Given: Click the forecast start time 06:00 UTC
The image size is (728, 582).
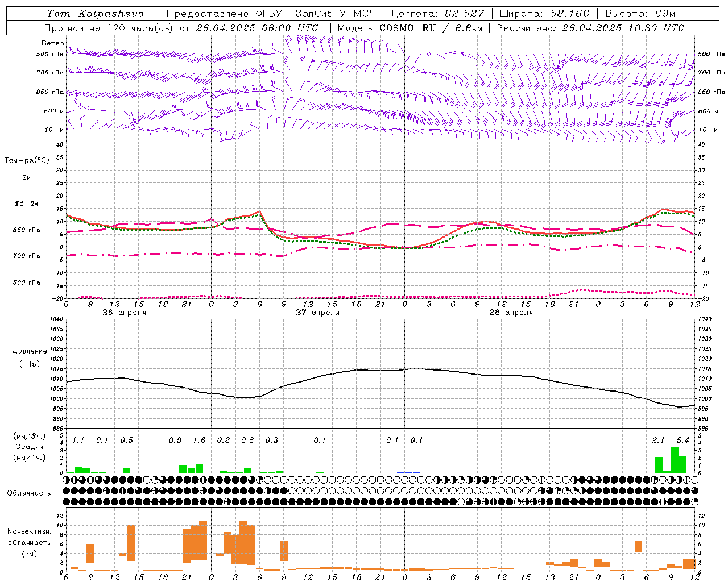Looking at the screenshot, I should (x=281, y=28).
